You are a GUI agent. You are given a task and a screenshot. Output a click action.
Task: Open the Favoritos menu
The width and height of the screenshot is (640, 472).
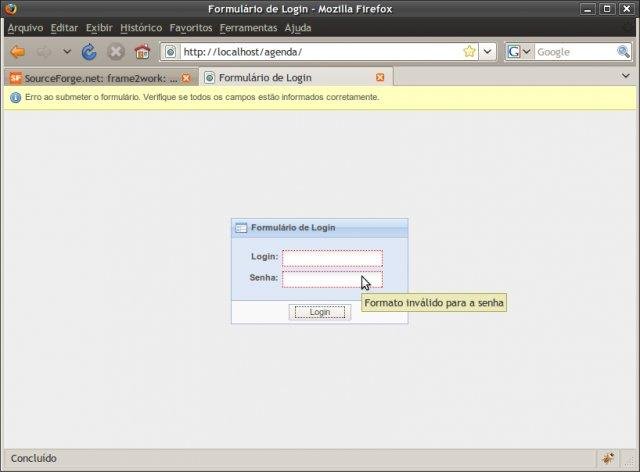click(191, 28)
